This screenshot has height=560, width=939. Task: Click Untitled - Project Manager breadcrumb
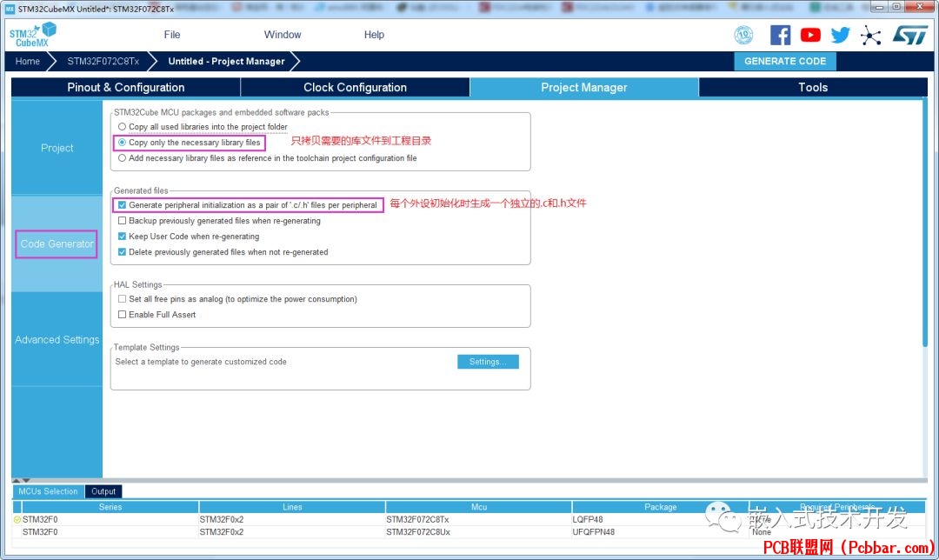pyautogui.click(x=226, y=61)
